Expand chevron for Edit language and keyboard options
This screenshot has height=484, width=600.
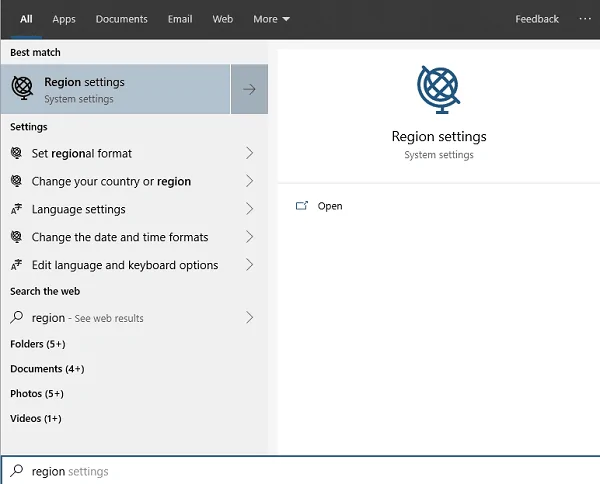(x=249, y=265)
